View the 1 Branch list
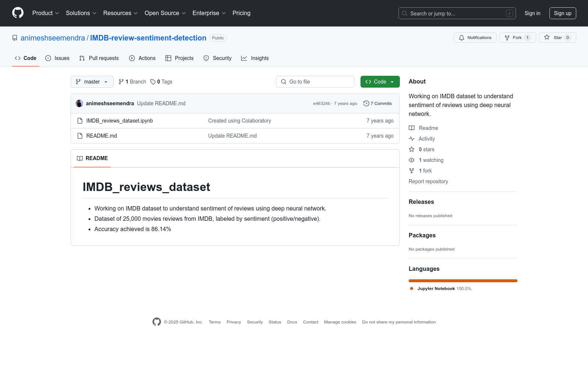The height and width of the screenshot is (368, 588). click(x=132, y=82)
